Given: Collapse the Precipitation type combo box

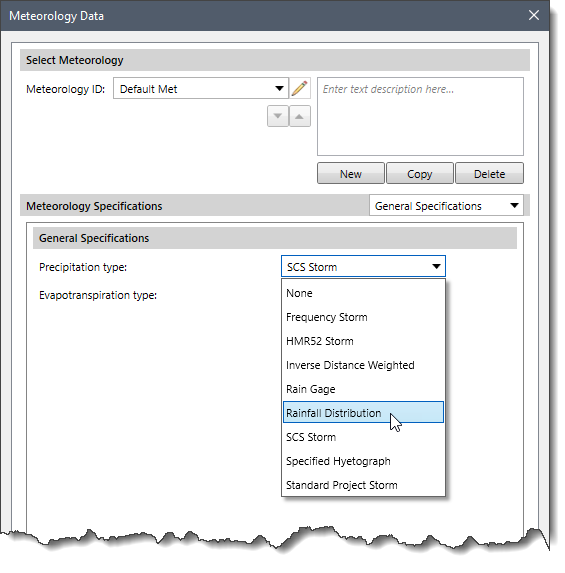Looking at the screenshot, I should pyautogui.click(x=363, y=266).
